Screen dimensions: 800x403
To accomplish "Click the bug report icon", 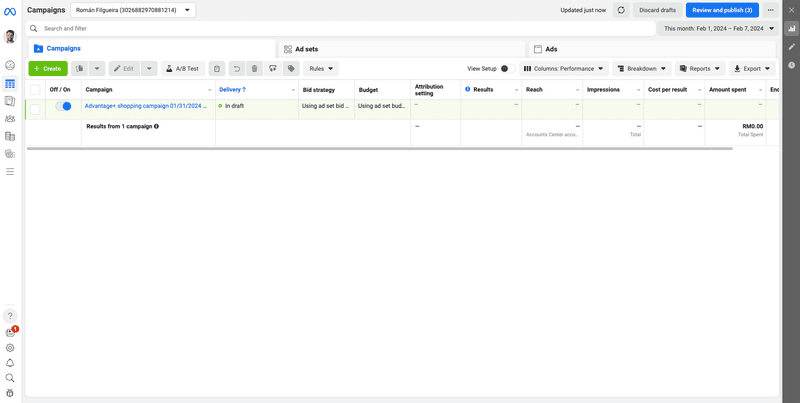I will click(10, 393).
